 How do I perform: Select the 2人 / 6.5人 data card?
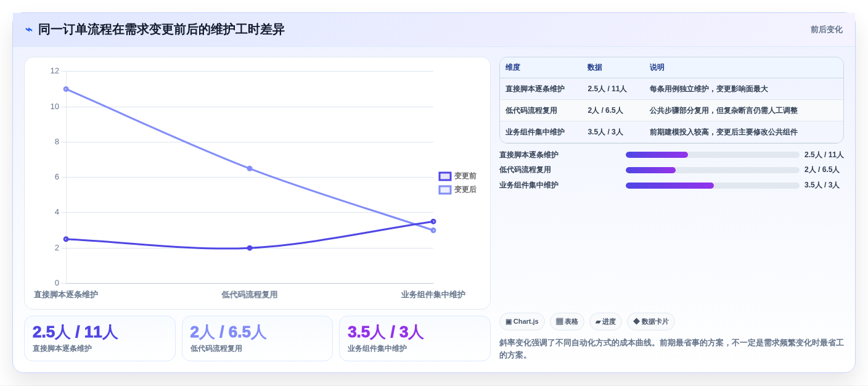257,339
